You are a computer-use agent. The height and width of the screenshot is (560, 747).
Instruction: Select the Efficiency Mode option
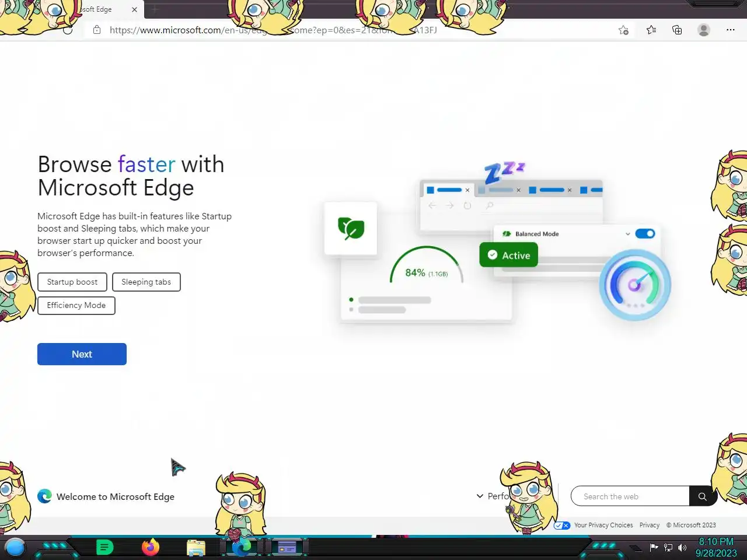click(76, 305)
